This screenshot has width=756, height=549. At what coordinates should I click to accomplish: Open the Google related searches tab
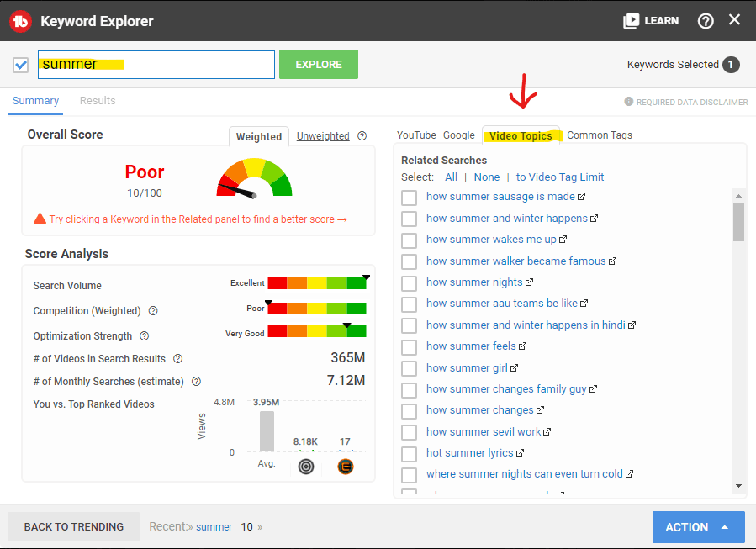[x=458, y=135]
